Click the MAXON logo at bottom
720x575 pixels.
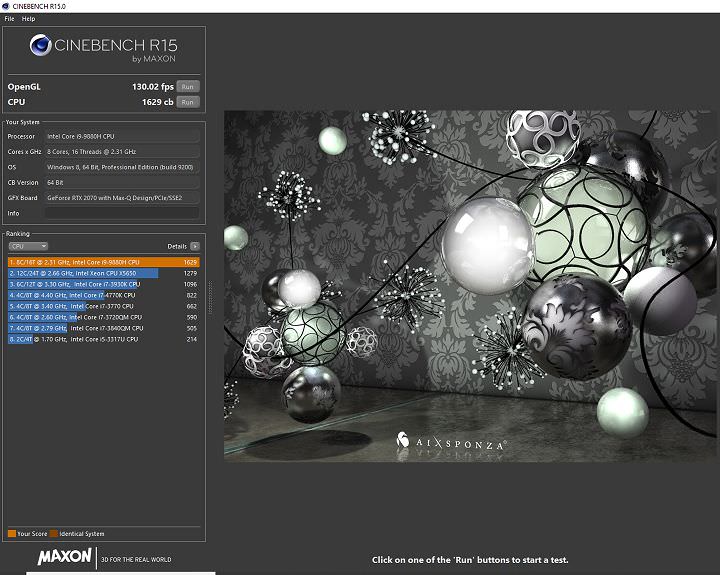(64, 557)
